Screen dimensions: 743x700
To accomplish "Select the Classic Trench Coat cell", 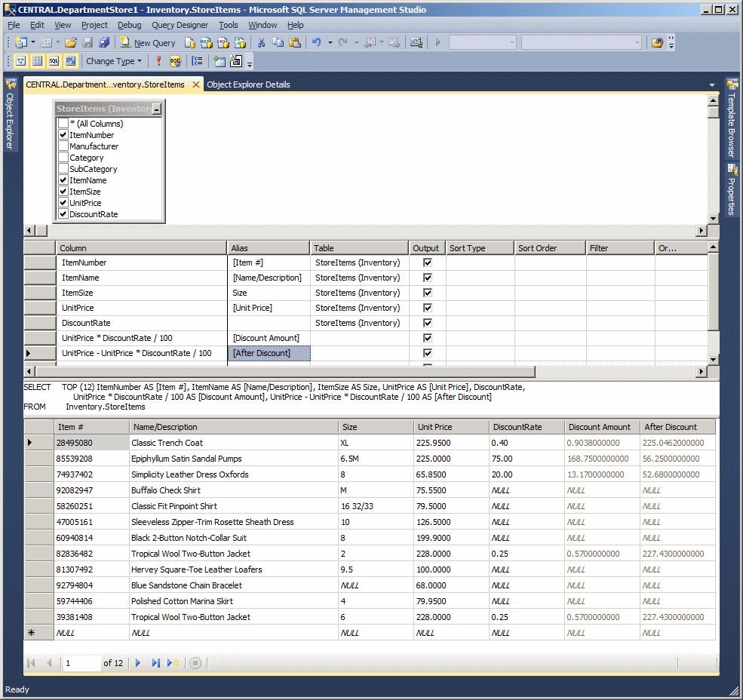I will 234,443.
